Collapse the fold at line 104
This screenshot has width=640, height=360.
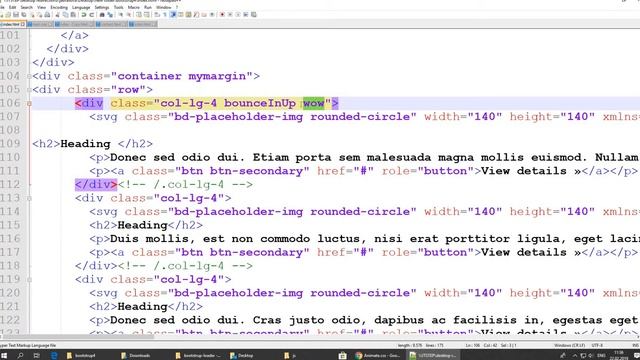pyautogui.click(x=29, y=76)
